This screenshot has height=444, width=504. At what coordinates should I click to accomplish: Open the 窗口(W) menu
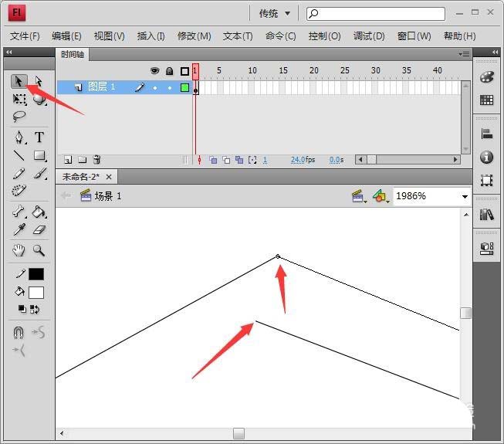tap(414, 36)
